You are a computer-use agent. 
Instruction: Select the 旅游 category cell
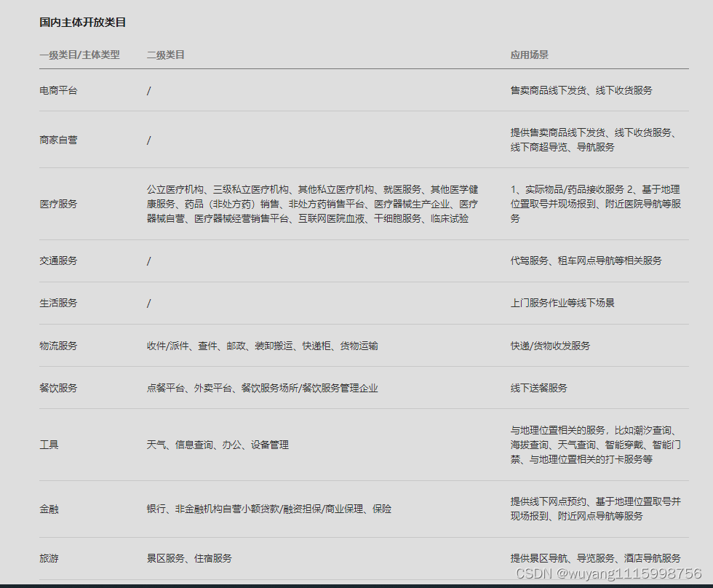[49, 558]
